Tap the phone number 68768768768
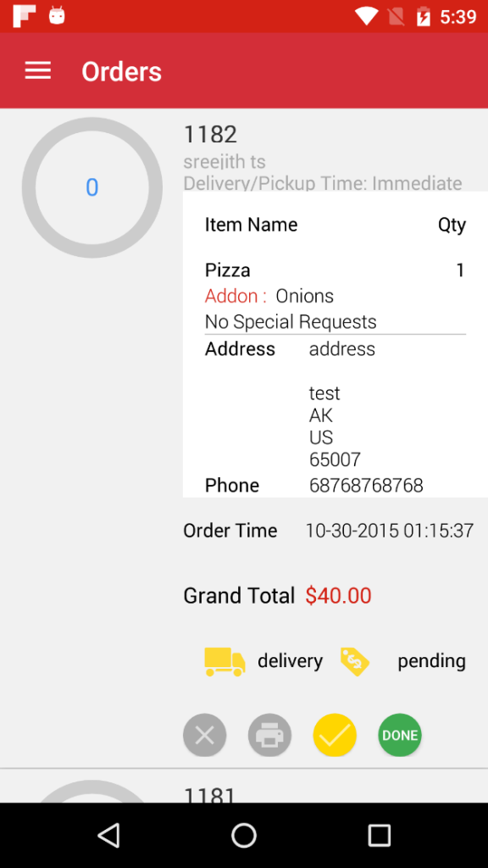488x868 pixels. (x=366, y=485)
